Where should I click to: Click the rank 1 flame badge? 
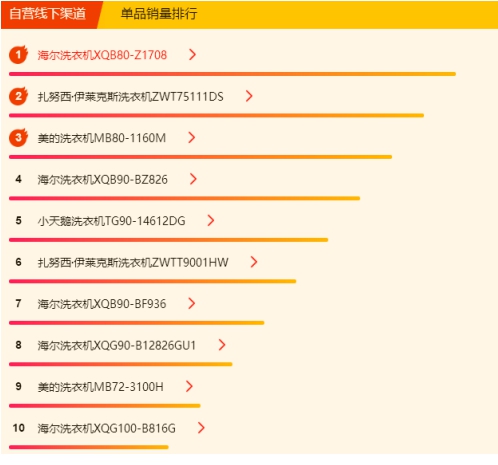point(18,54)
